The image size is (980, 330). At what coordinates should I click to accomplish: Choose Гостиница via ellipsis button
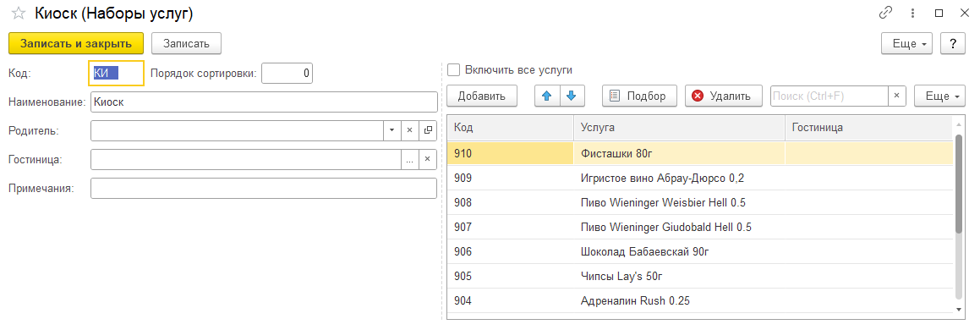point(410,159)
